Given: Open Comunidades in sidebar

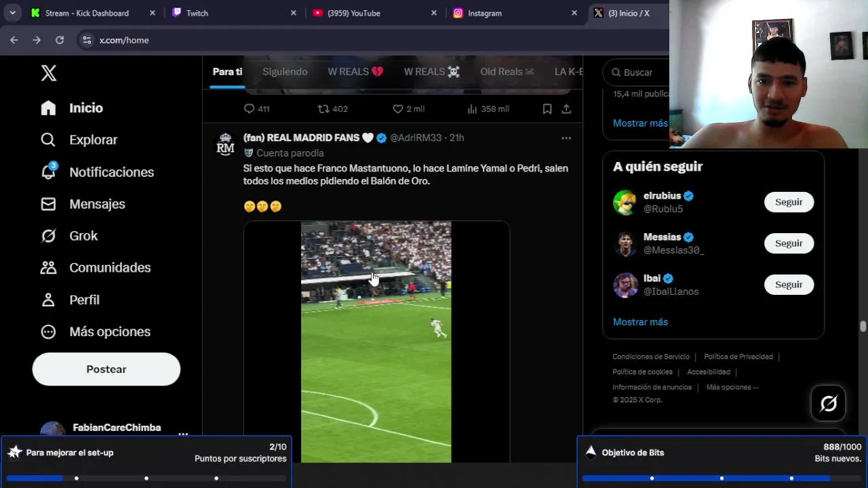Looking at the screenshot, I should point(95,268).
